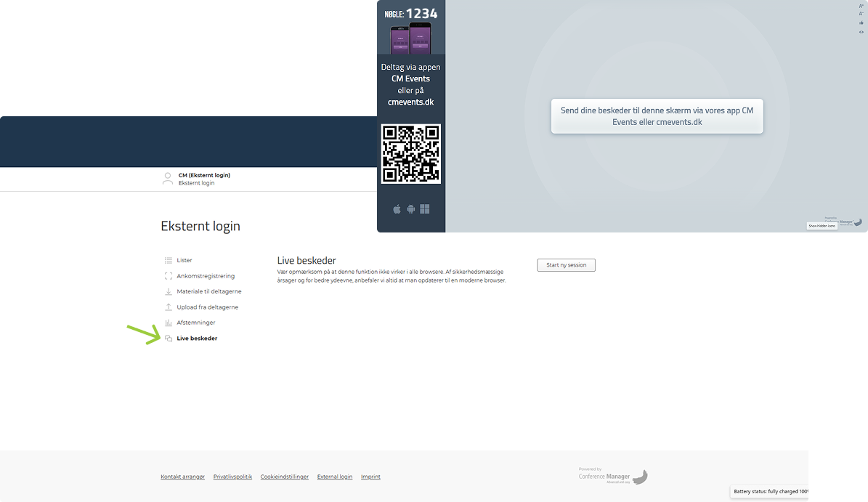The image size is (868, 502).
Task: Open the External login footer link
Action: pos(334,477)
